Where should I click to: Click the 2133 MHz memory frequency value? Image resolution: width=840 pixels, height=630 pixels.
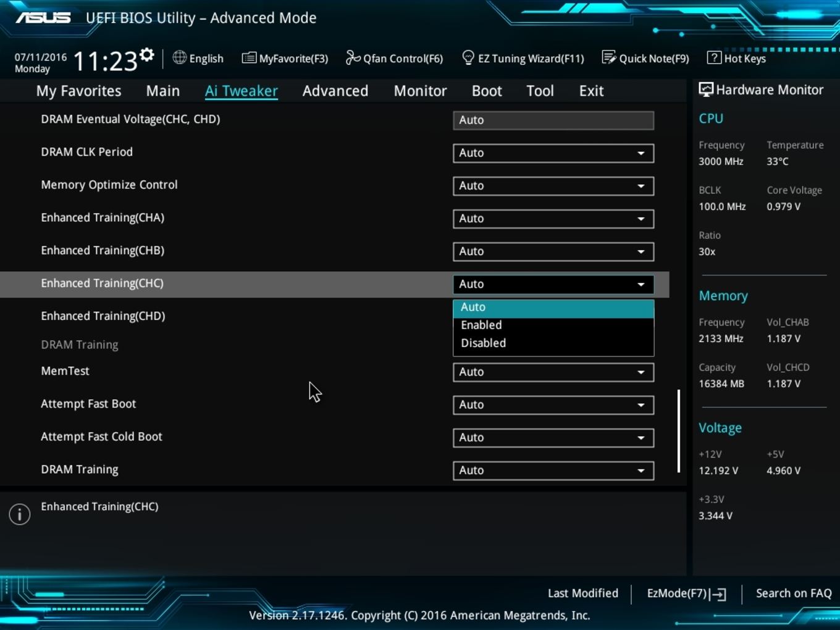(x=721, y=338)
